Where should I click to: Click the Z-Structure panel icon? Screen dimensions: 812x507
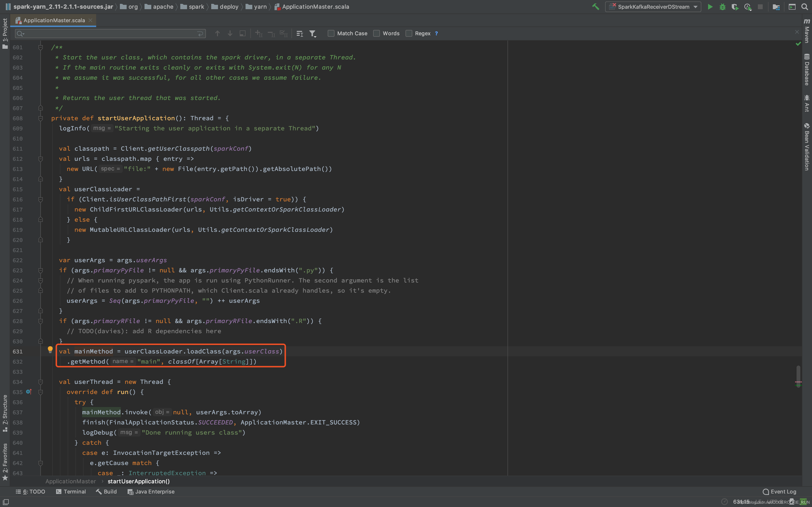5,415
